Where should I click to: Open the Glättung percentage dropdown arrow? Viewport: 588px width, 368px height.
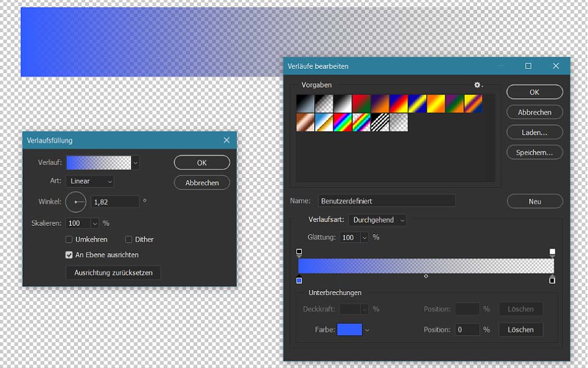coord(364,237)
